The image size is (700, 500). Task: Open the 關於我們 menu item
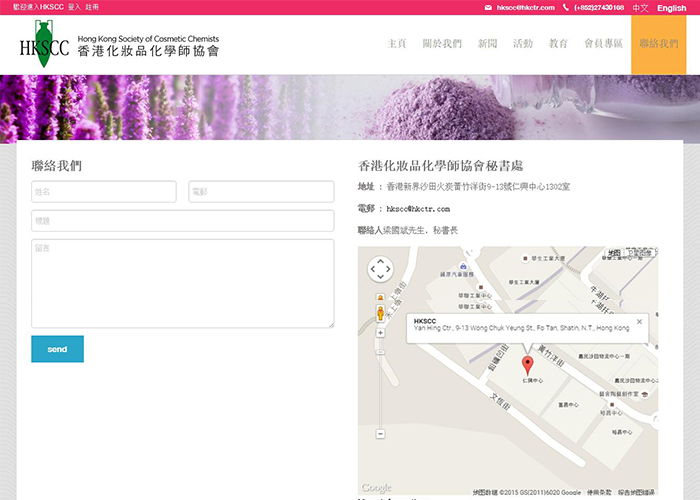442,44
